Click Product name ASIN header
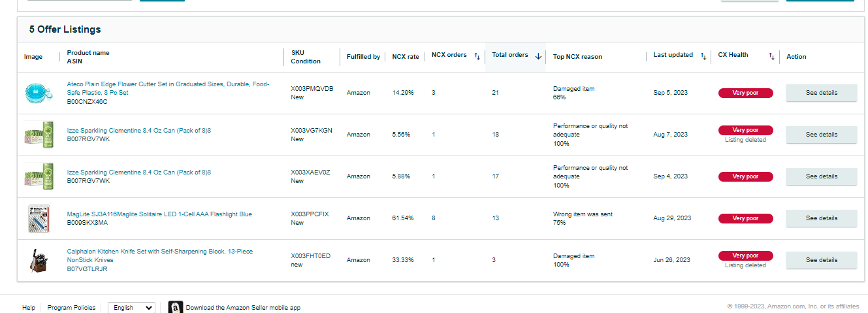Screen dimensions: 868x313 [x=88, y=57]
